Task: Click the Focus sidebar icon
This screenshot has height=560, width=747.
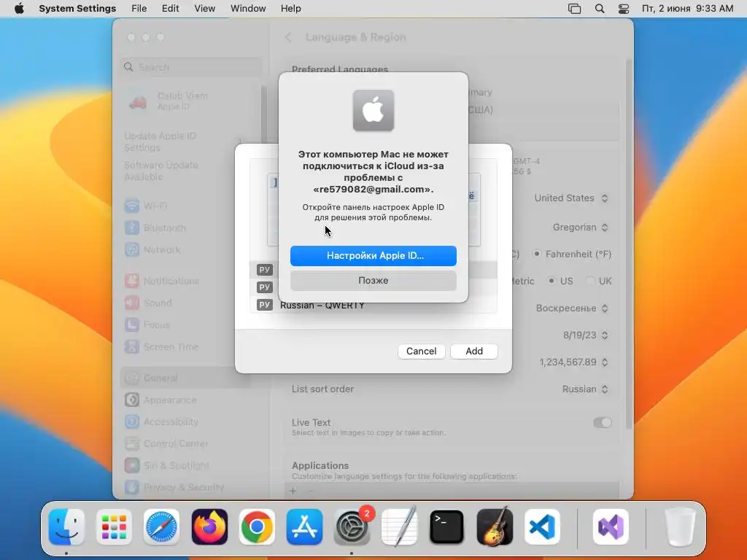Action: (132, 324)
